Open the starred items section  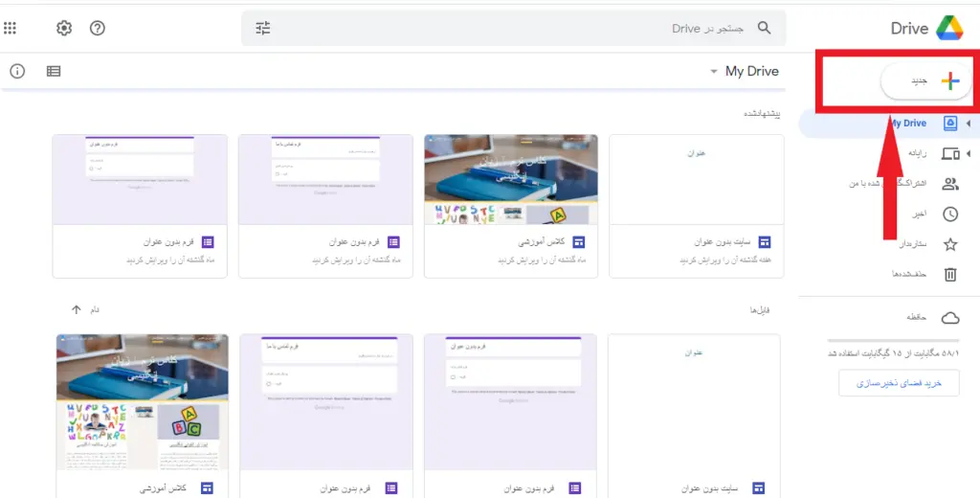click(949, 244)
